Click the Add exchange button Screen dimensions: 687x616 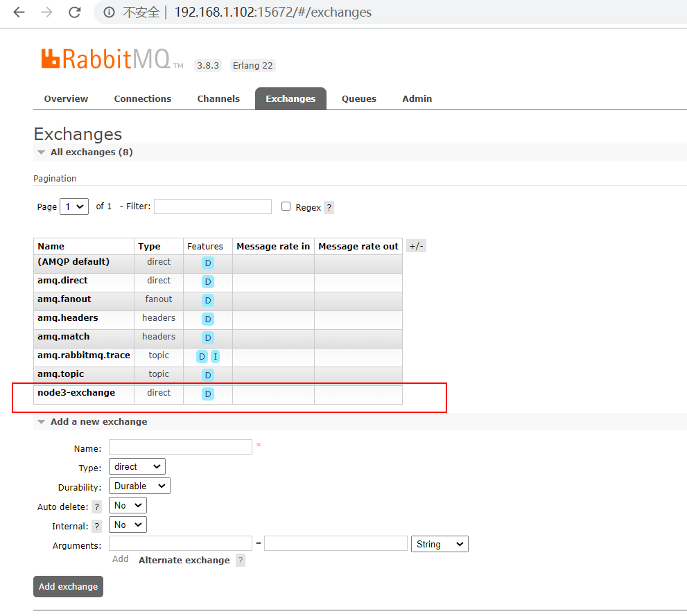[67, 586]
